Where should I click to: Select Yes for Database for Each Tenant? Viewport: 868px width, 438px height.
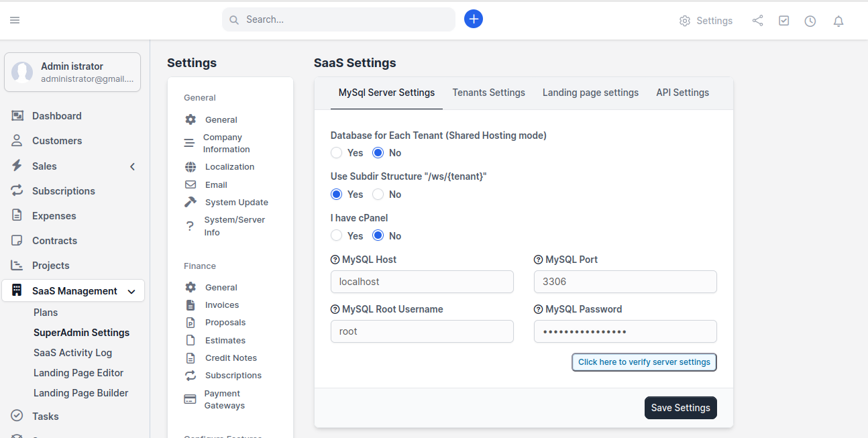tap(336, 152)
